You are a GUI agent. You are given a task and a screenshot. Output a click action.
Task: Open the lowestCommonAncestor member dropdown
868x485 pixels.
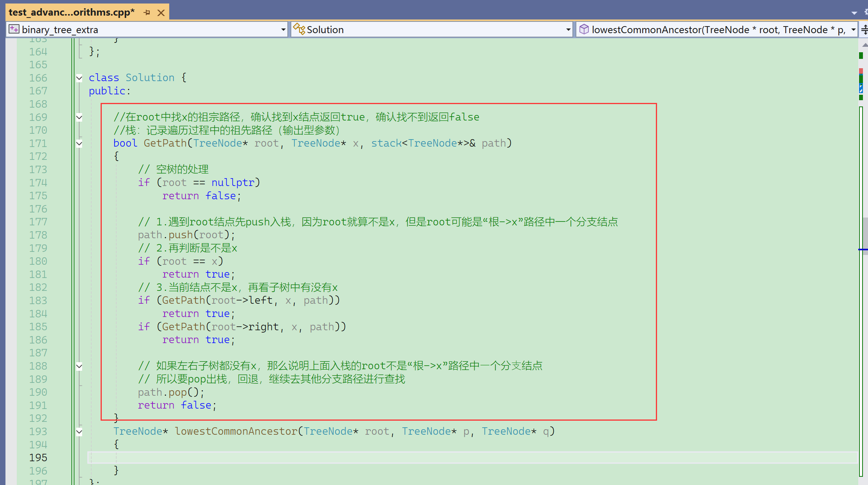point(853,30)
